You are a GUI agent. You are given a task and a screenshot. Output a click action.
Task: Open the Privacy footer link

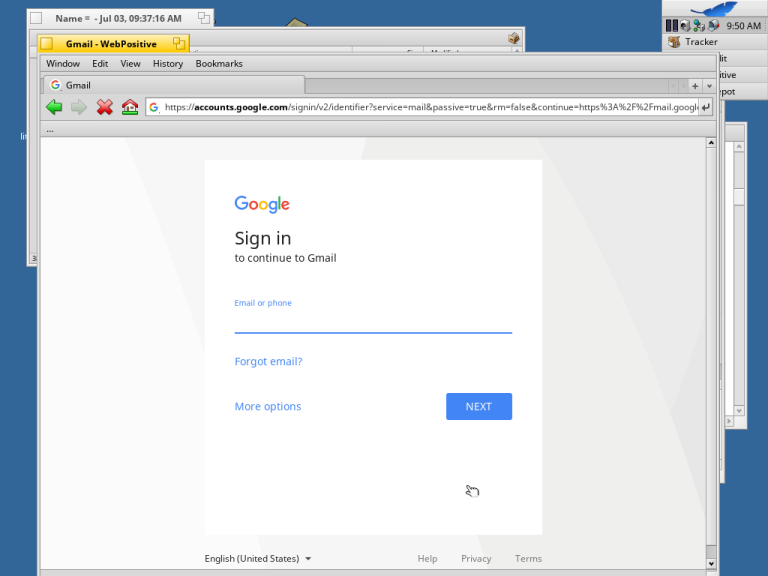476,559
